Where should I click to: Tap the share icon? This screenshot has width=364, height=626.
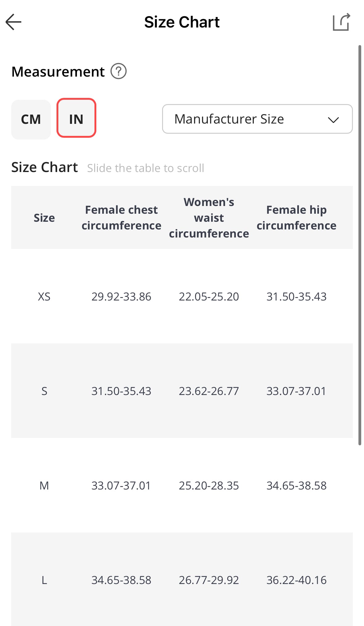tap(341, 22)
